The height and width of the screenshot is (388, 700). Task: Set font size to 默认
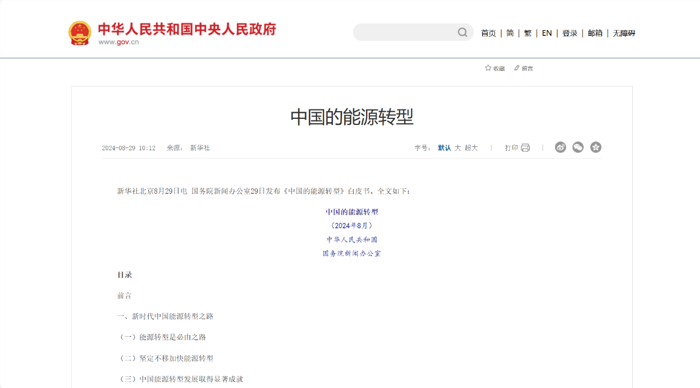pos(444,148)
